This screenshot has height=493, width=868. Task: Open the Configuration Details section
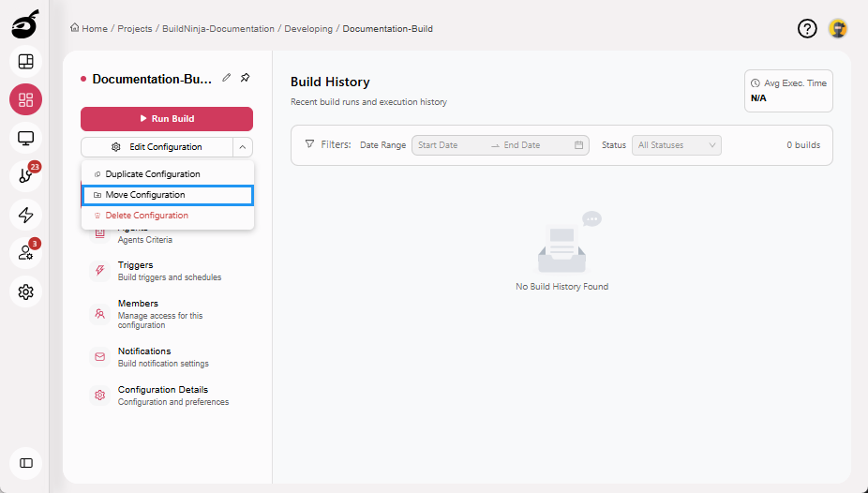coord(166,396)
